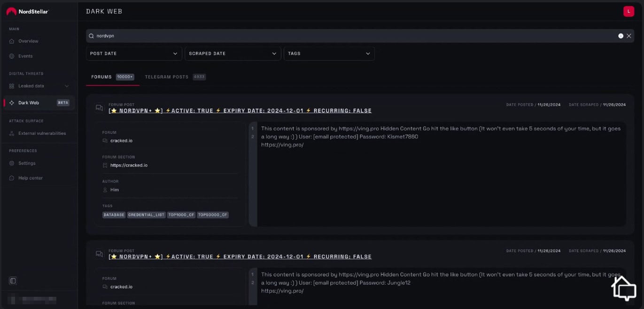Click content text with password Jungle12
The width and height of the screenshot is (644, 309).
click(441, 283)
